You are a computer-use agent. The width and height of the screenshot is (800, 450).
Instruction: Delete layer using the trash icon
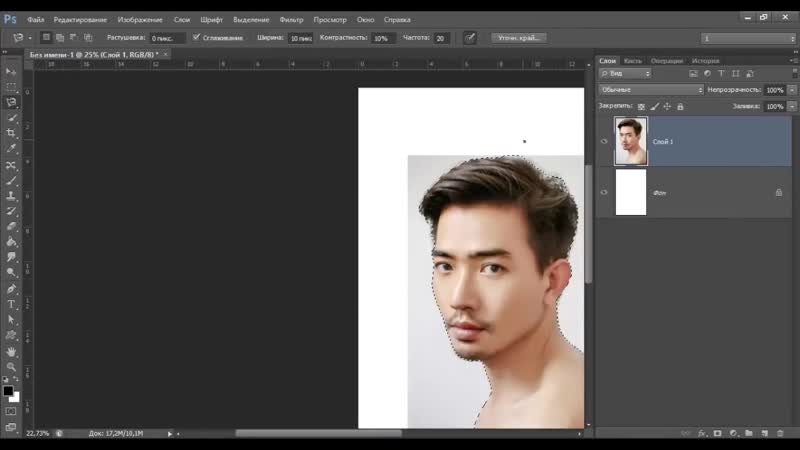pos(780,433)
